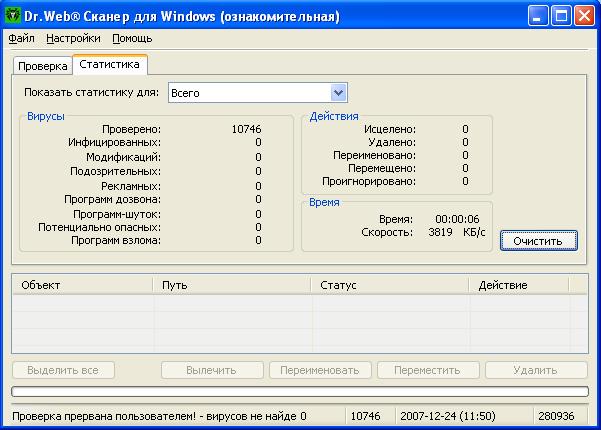Click the Проигнорировано label
This screenshot has width=601, height=430.
click(x=369, y=181)
